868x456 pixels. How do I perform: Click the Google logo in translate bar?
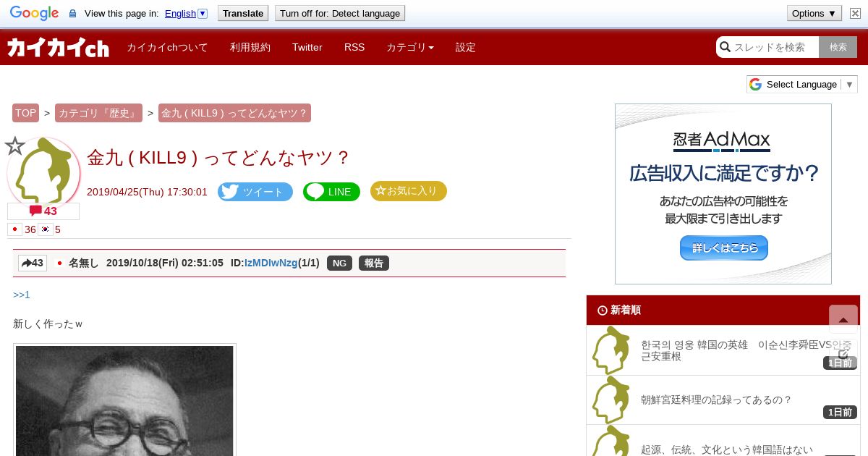pos(34,13)
